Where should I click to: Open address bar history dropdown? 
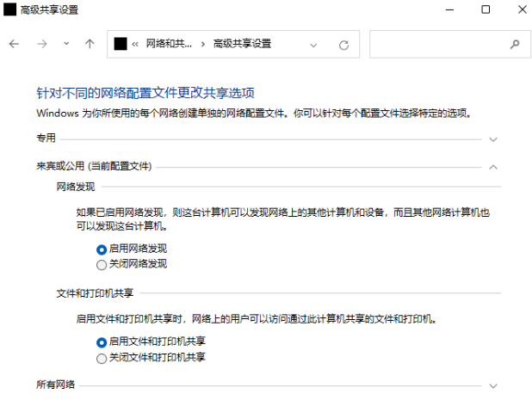pos(313,45)
